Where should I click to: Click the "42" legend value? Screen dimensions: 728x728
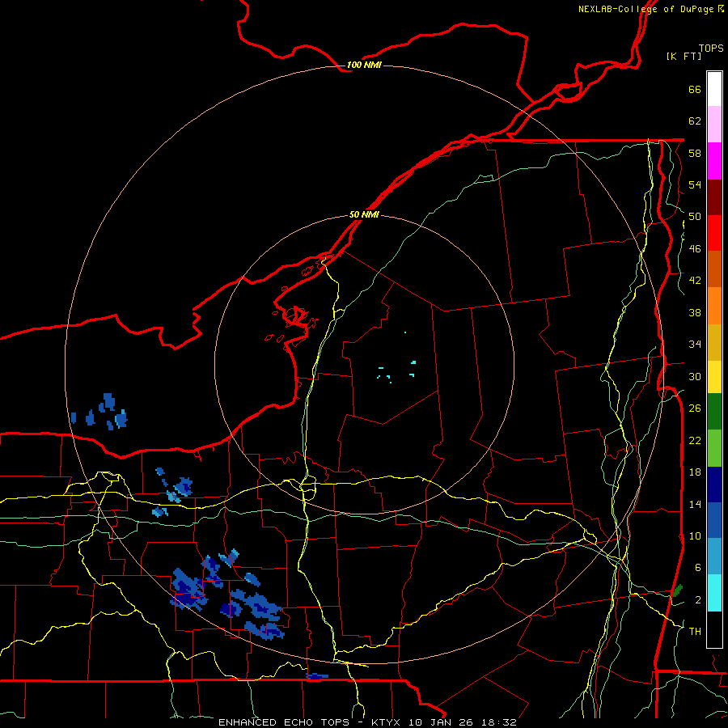coord(695,281)
